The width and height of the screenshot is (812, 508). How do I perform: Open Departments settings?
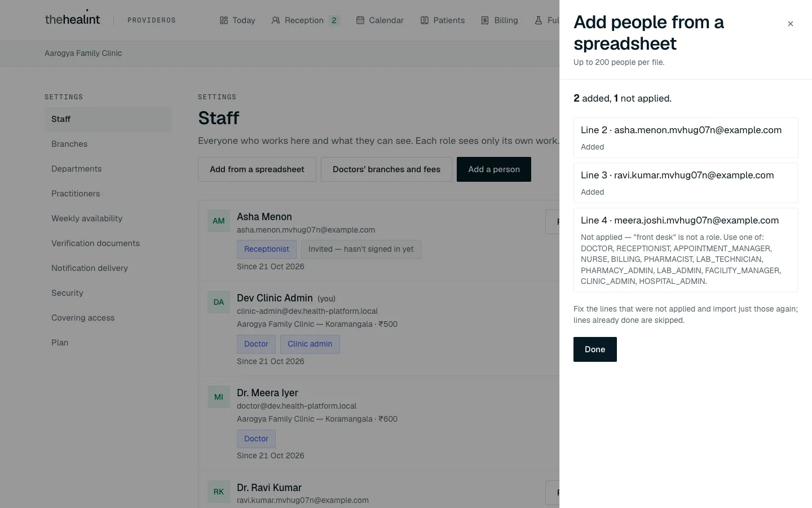(x=108, y=169)
